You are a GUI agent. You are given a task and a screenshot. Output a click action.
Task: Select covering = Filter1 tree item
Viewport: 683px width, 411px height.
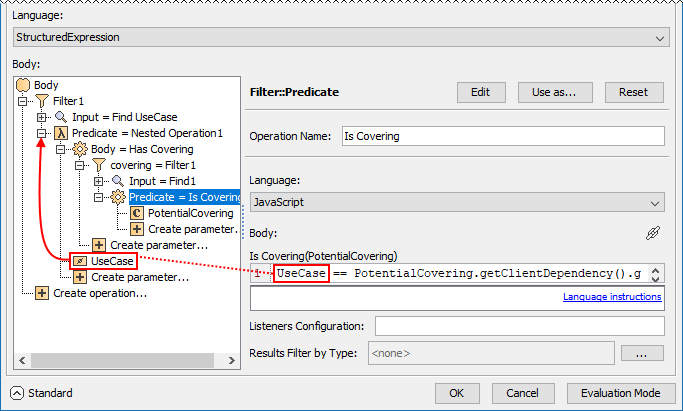click(153, 165)
